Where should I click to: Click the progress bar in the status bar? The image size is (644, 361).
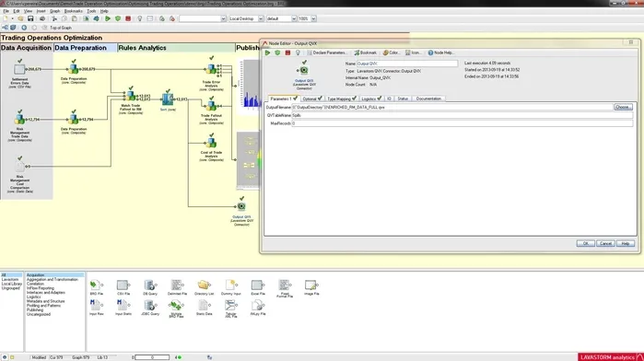point(151,357)
